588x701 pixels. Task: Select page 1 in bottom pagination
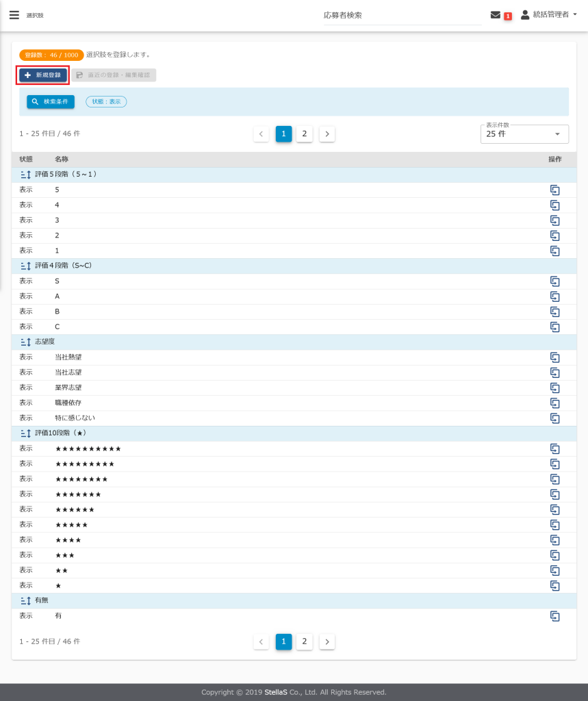click(x=283, y=641)
